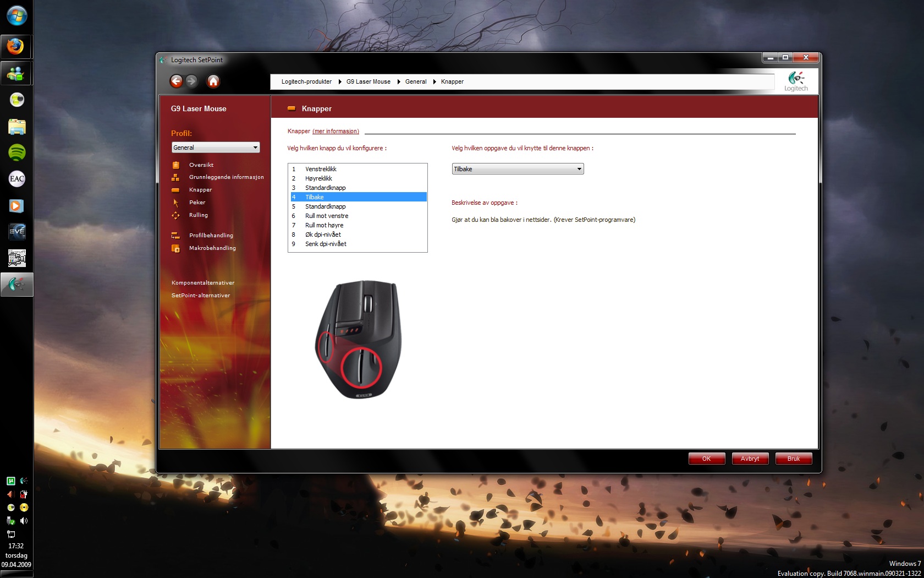This screenshot has width=924, height=578.
Task: Click the Show desktop strip below the clock
Action: click(x=16, y=574)
